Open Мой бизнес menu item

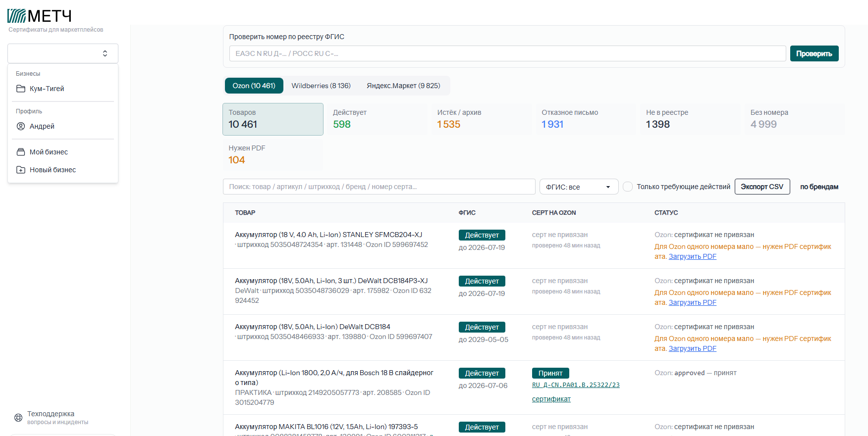(x=63, y=152)
